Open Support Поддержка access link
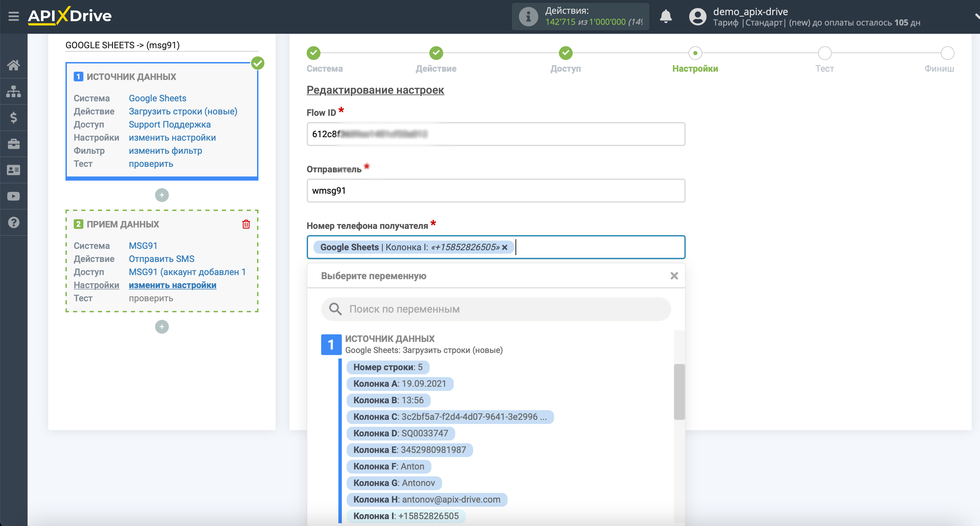980x526 pixels. pos(170,124)
